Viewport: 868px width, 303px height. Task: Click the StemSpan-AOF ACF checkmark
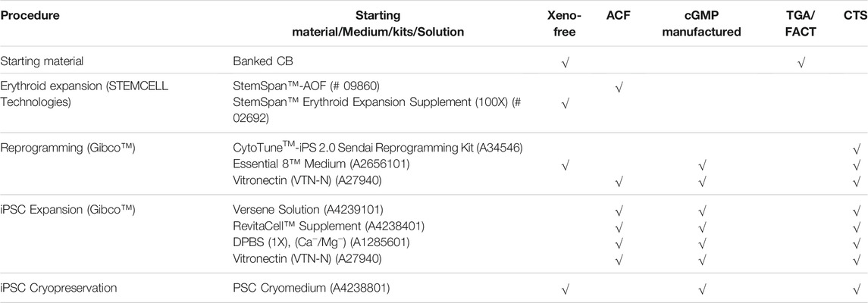(619, 87)
